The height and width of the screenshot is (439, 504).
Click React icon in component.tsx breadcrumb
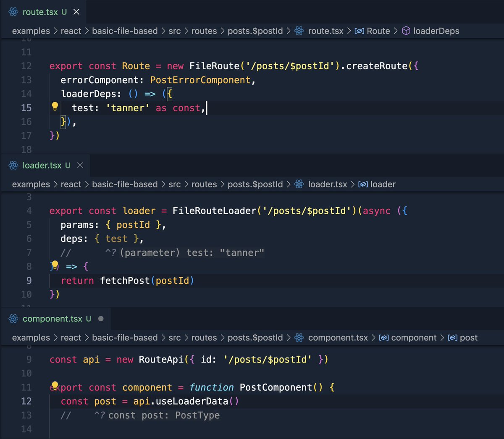[x=299, y=337]
